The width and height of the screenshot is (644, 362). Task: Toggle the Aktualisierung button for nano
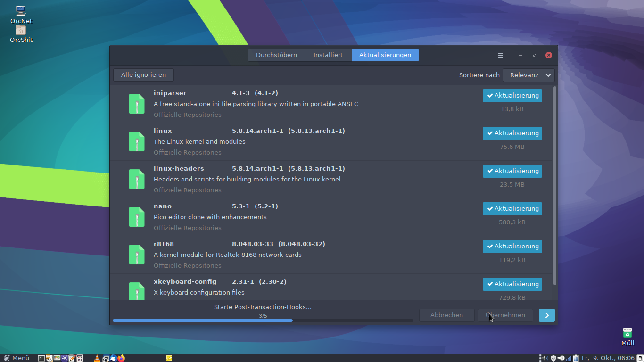pyautogui.click(x=512, y=209)
